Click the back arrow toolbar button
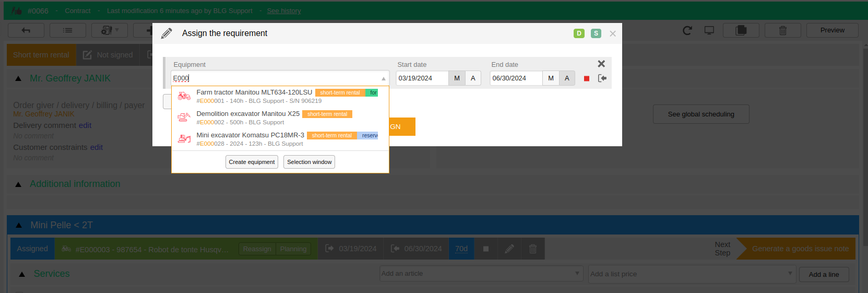The image size is (868, 293). [x=26, y=30]
